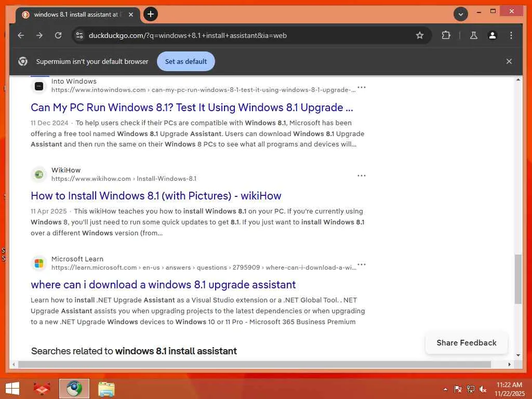This screenshot has width=532, height=399.
Task: Open the learn.microsoft.com URL breadcrumb
Action: coord(204,268)
